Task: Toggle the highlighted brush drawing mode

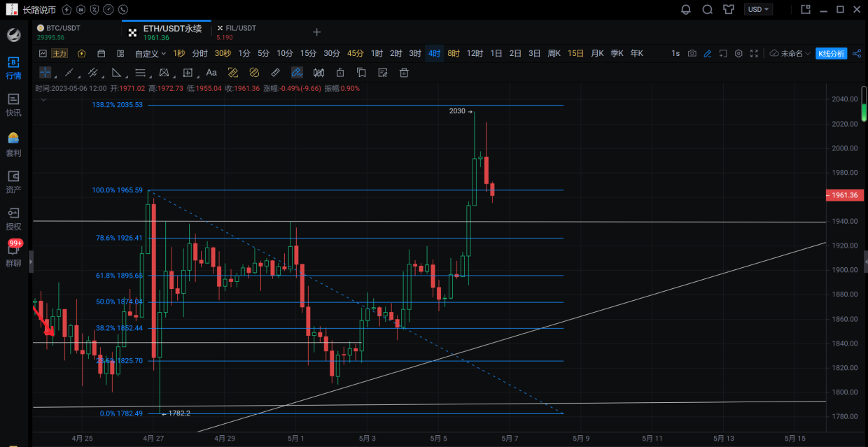Action: click(x=297, y=73)
